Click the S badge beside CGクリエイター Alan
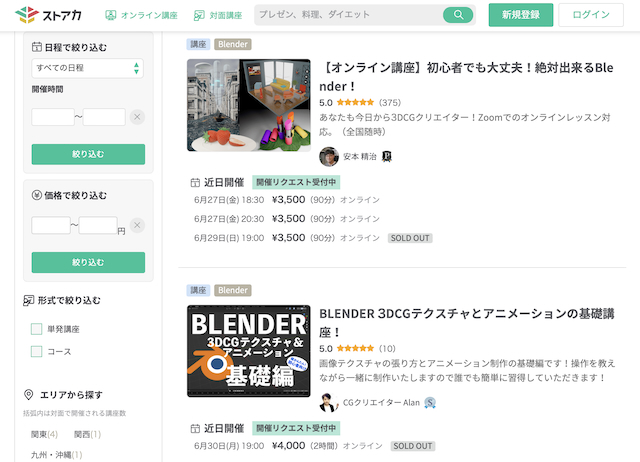The image size is (640, 462). pos(430,403)
